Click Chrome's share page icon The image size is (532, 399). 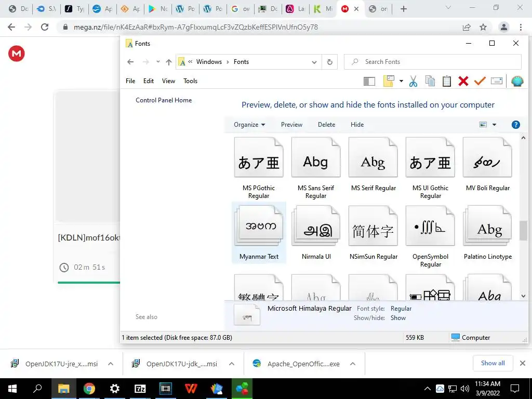(467, 27)
